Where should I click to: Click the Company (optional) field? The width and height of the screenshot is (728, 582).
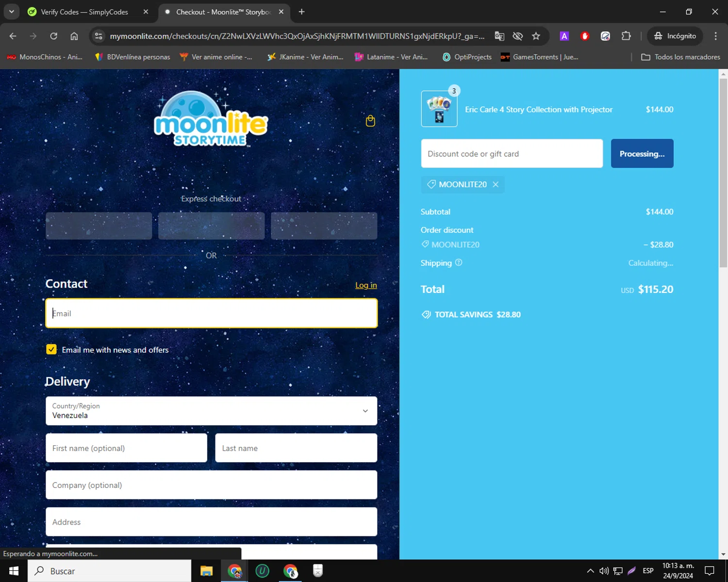pos(211,485)
